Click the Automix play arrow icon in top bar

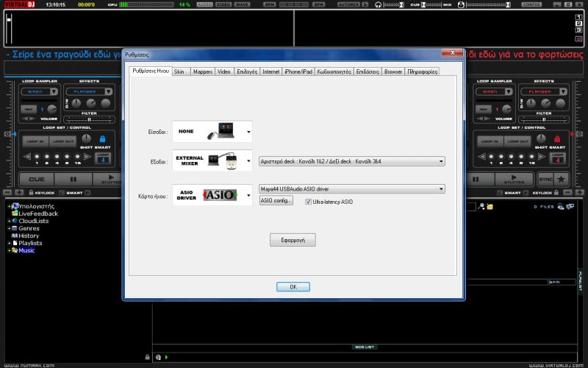pyautogui.click(x=365, y=4)
